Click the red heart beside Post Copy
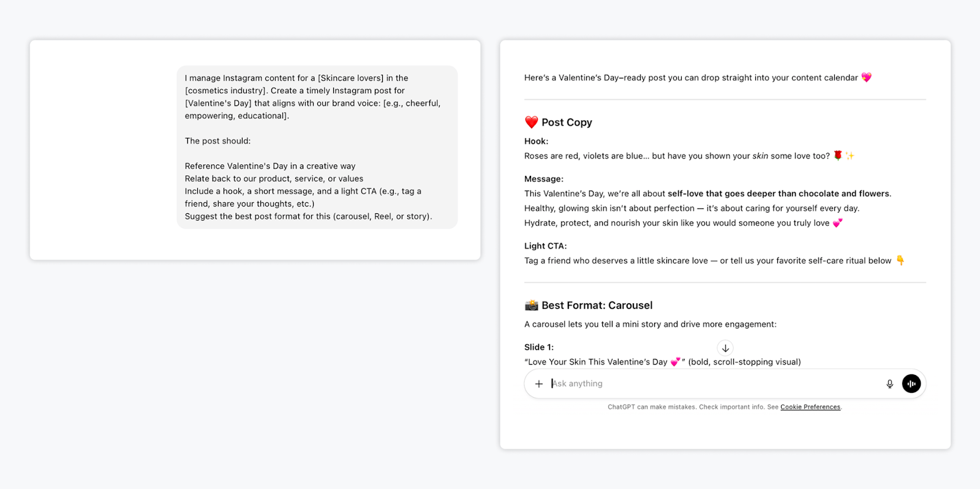 click(x=531, y=122)
